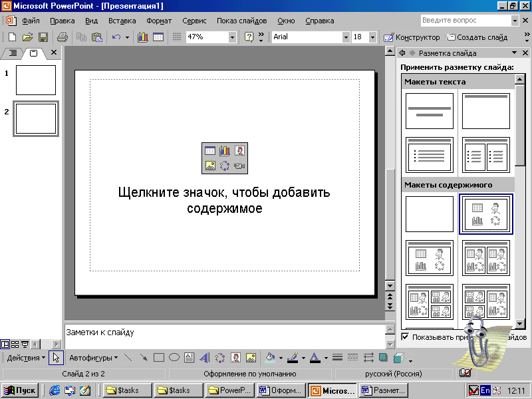Open the 'Вставка' menu
The width and height of the screenshot is (532, 399).
tap(122, 21)
